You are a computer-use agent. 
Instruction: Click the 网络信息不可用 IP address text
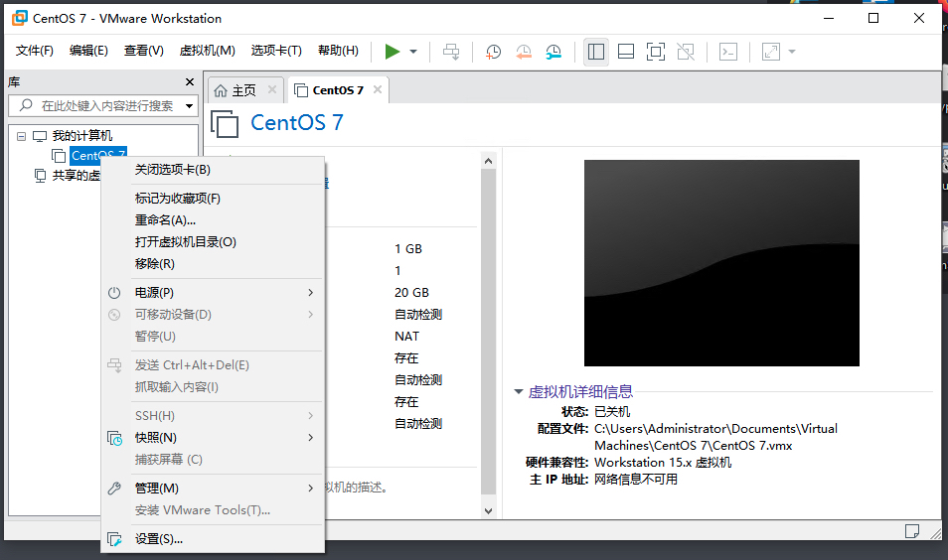(636, 479)
